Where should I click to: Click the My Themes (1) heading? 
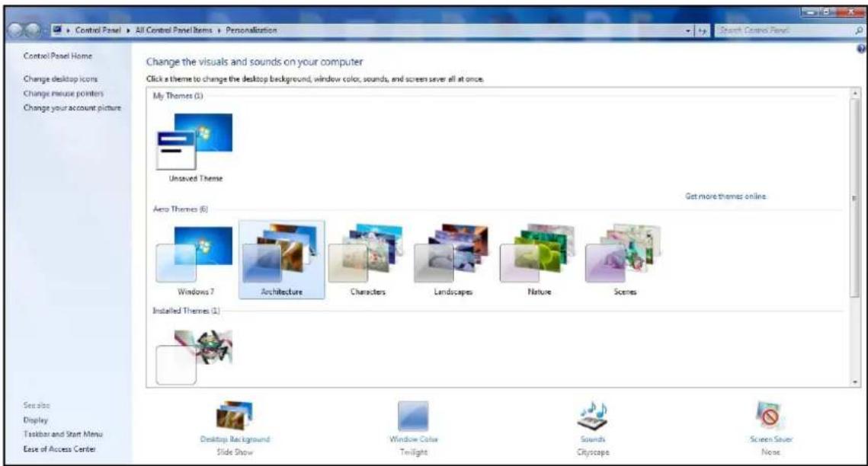(178, 96)
